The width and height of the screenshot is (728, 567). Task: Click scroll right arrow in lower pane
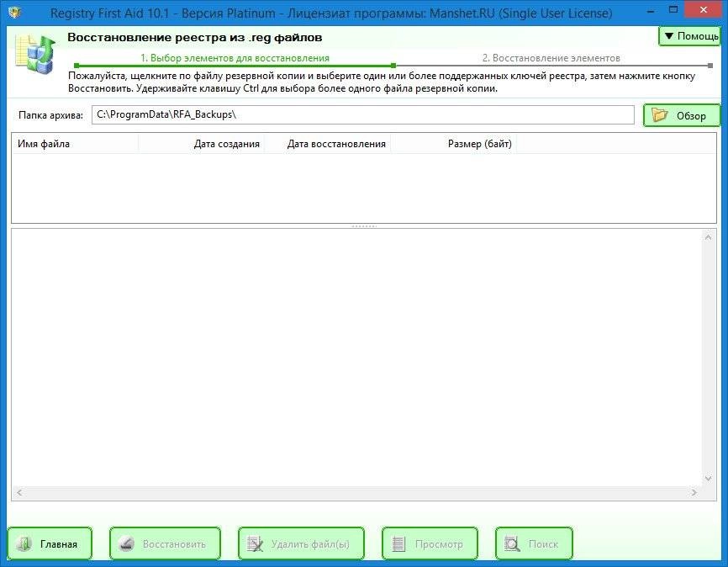click(x=694, y=492)
